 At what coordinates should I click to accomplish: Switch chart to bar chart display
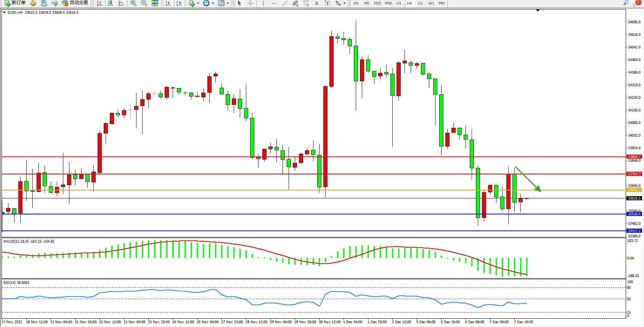100,3
